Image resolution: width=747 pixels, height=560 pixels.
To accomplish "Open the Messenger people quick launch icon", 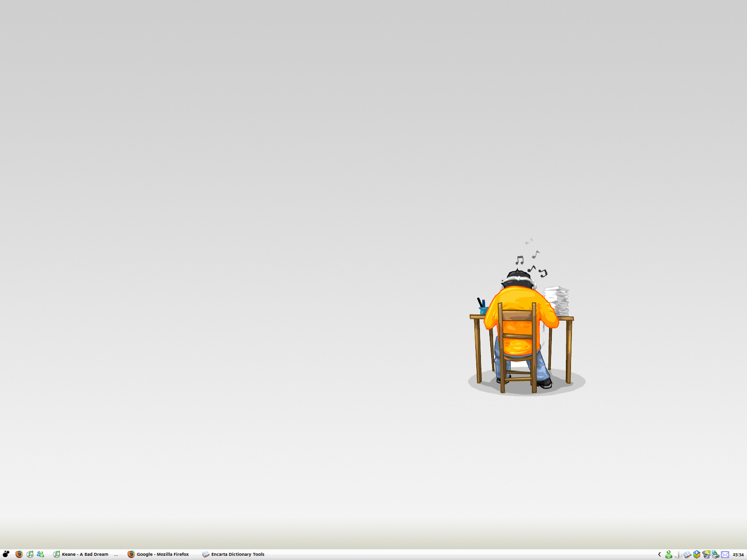I will pyautogui.click(x=41, y=554).
